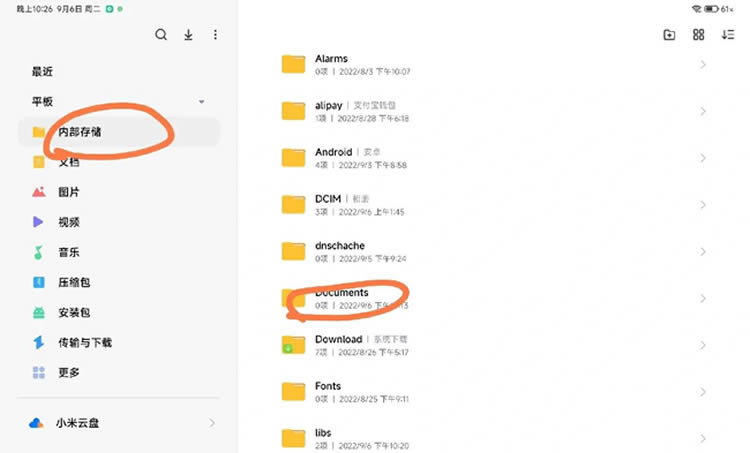Open 安装包 install packages category

click(74, 313)
